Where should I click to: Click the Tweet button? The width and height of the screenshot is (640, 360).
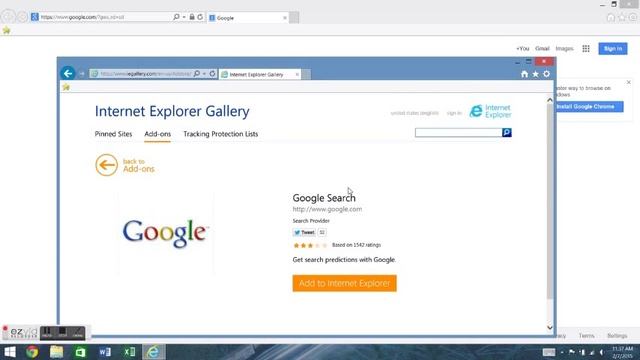tap(304, 232)
